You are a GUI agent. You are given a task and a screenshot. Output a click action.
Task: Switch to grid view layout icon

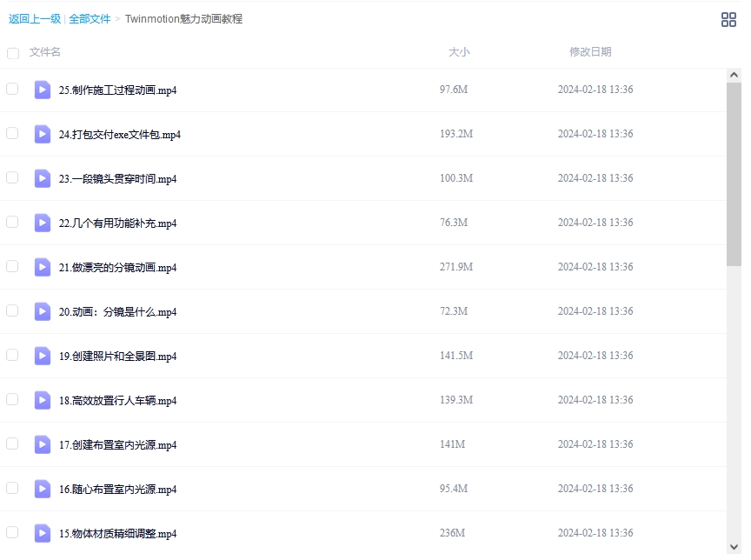(728, 20)
